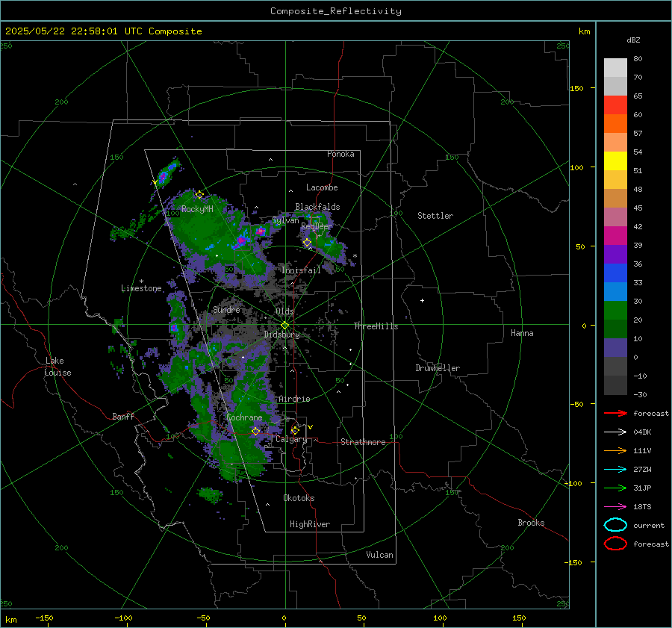Click the Olds town label
Viewport: 672px width, 628px height.
click(x=284, y=311)
